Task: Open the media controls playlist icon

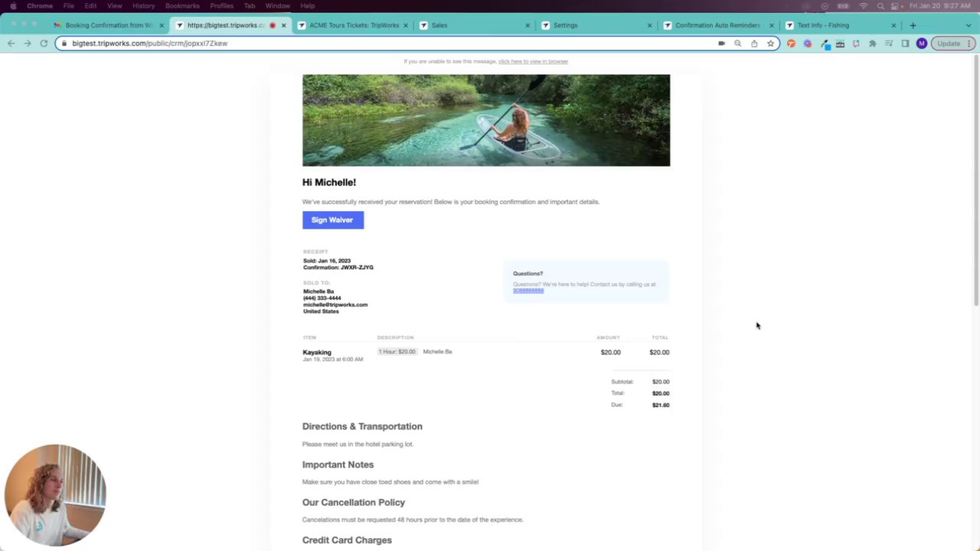Action: click(x=889, y=44)
